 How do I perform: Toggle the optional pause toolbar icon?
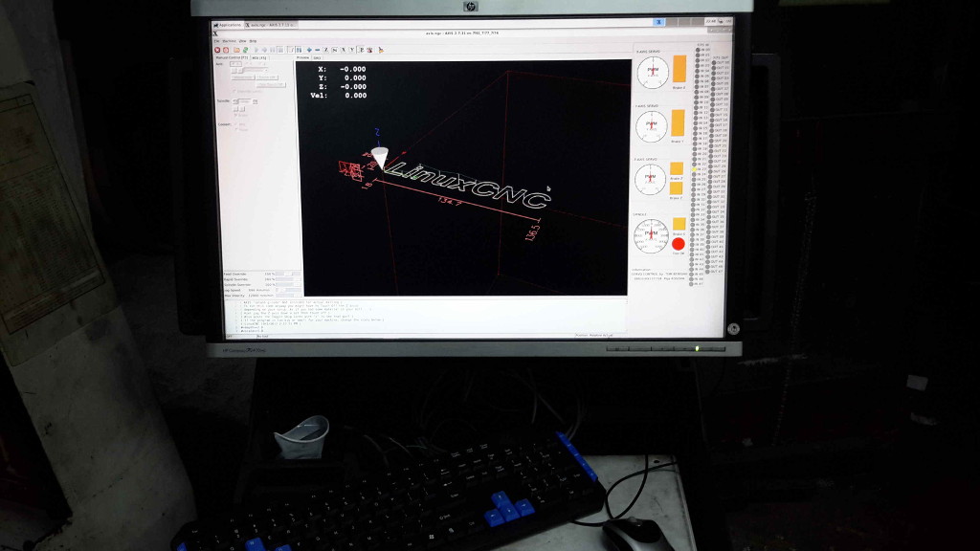pos(299,50)
